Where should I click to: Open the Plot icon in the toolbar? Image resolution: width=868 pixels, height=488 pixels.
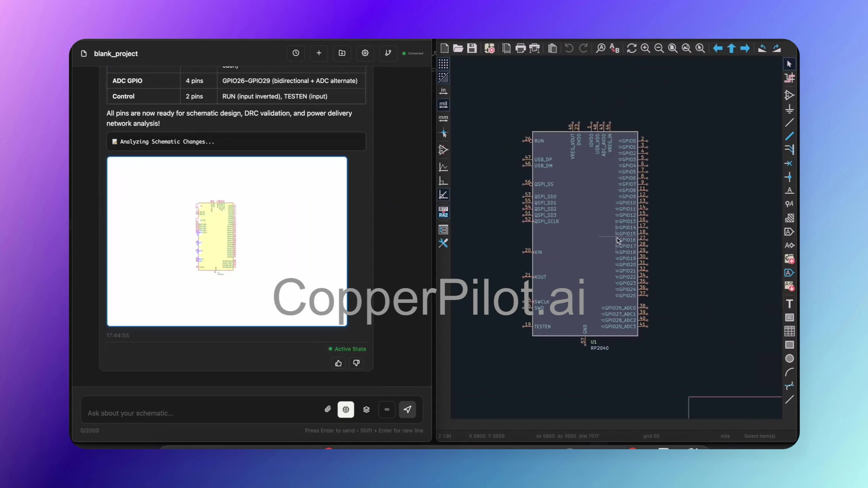[x=534, y=48]
